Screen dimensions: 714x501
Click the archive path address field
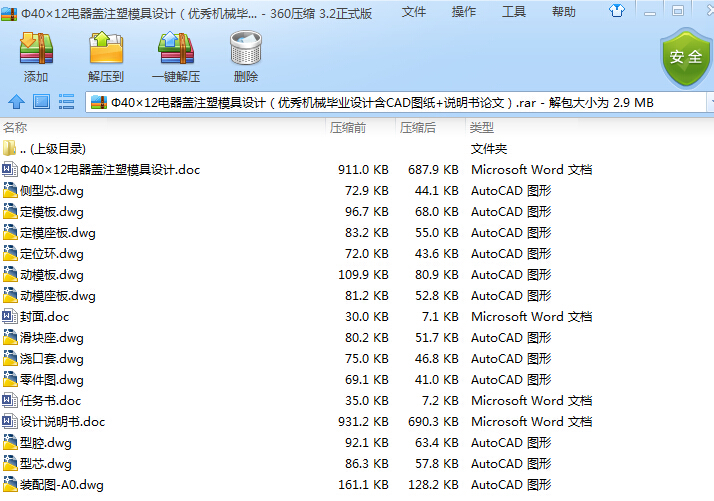pyautogui.click(x=395, y=102)
